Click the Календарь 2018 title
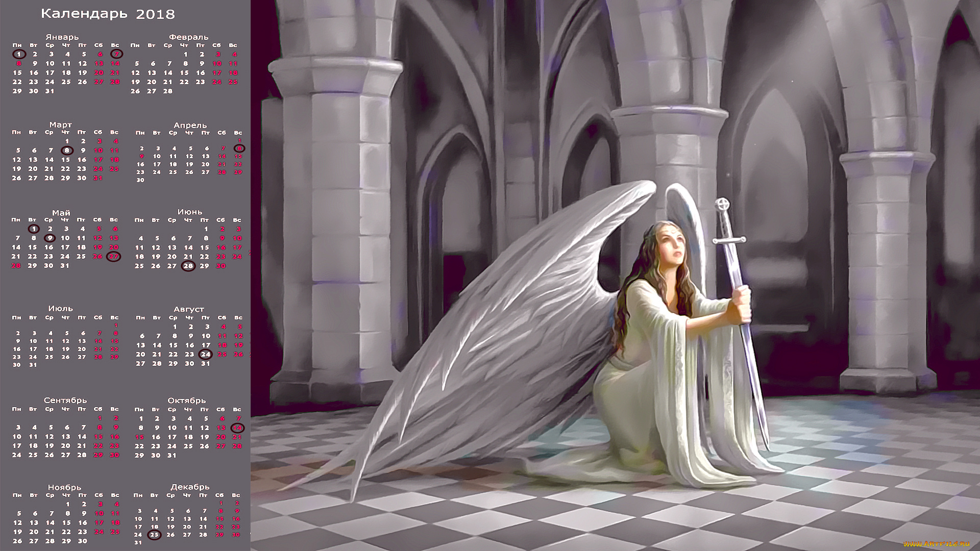The image size is (980, 551). (x=108, y=14)
